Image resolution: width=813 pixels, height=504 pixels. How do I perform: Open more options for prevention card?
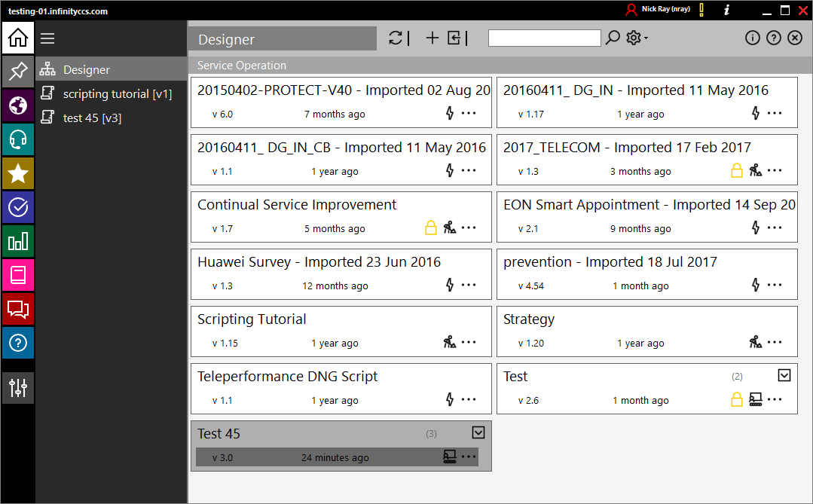775,285
